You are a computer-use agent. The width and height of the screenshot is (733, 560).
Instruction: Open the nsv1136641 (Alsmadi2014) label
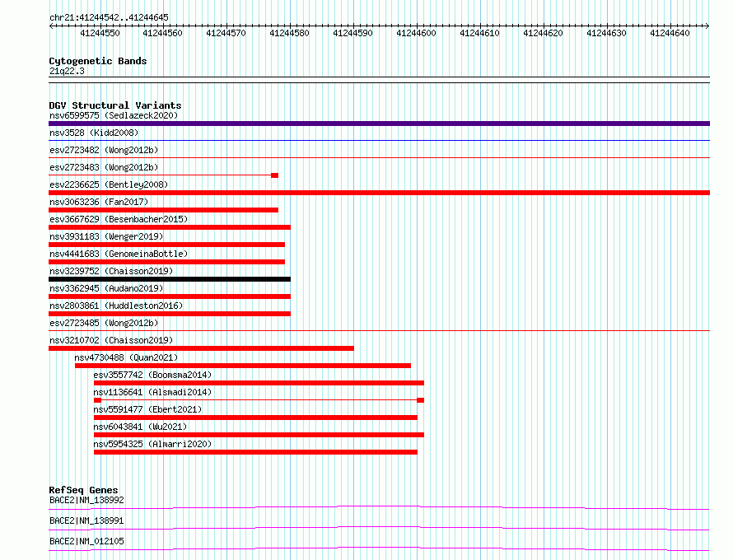(x=152, y=392)
